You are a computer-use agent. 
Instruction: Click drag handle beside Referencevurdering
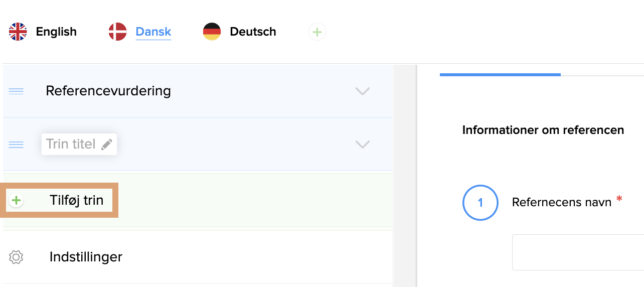[16, 91]
